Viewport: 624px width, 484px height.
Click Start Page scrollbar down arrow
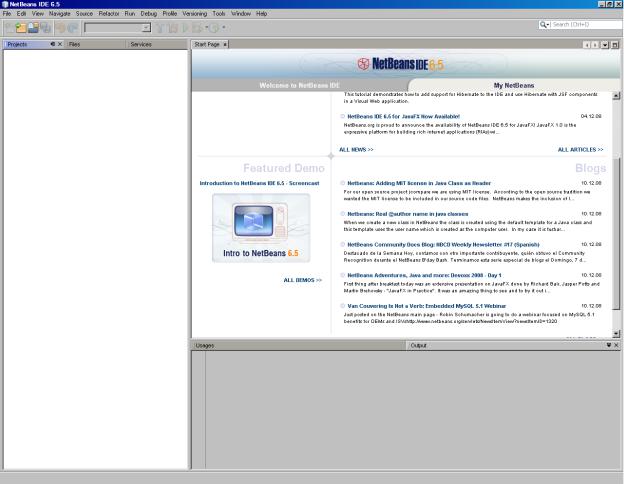point(616,334)
